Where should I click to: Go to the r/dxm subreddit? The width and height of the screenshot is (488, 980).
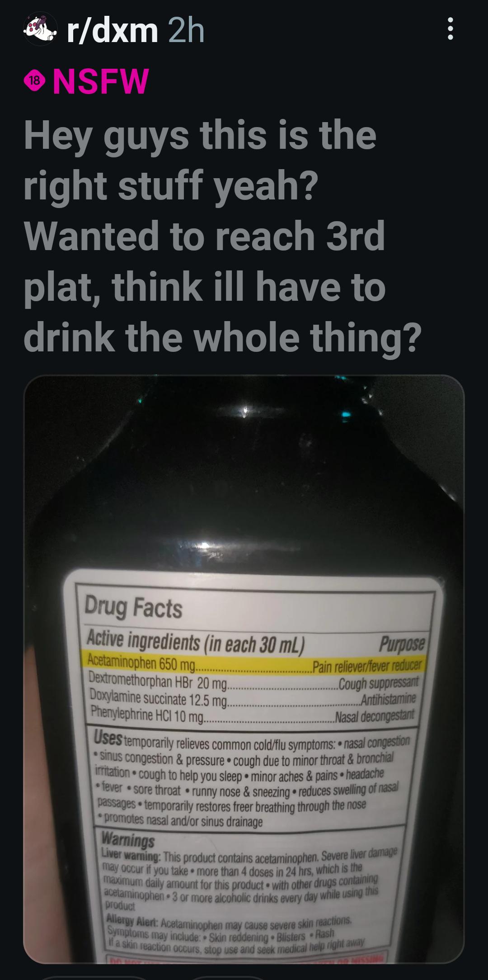pos(113,30)
